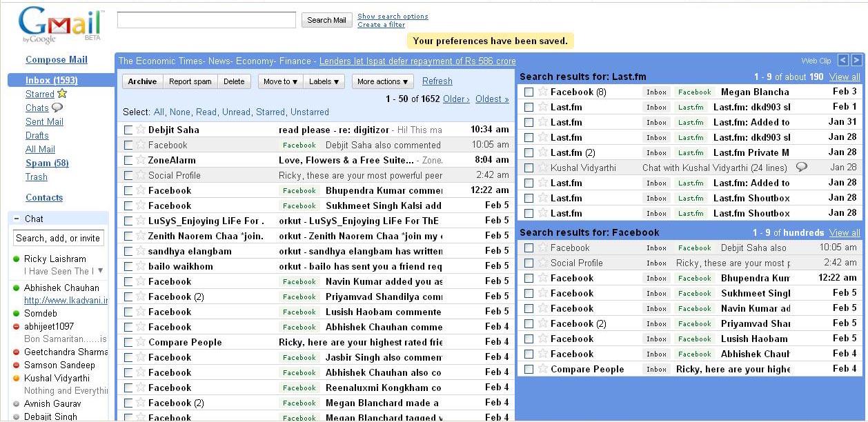Open the Inbox (1593) folder
This screenshot has width=868, height=422.
[x=52, y=80]
